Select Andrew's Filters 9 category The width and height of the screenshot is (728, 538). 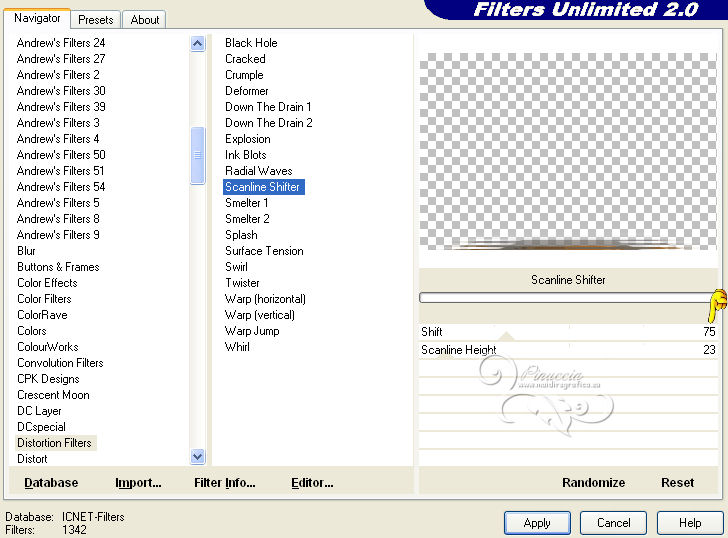pos(58,235)
